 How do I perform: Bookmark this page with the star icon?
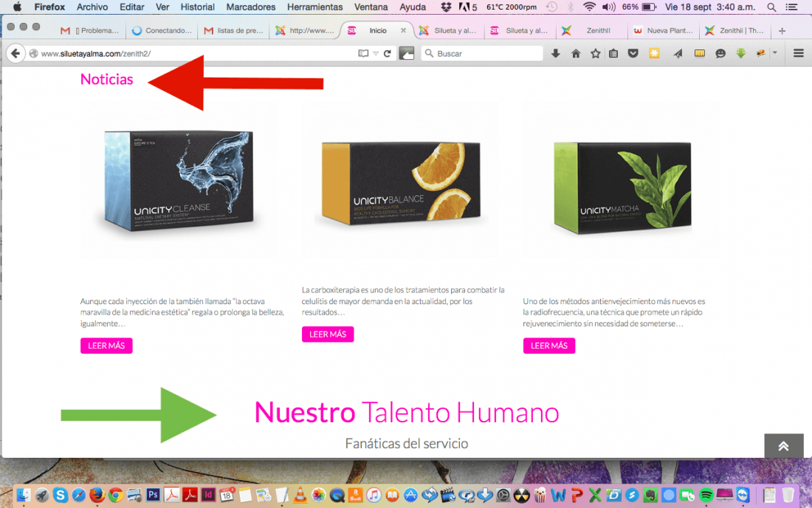pyautogui.click(x=596, y=53)
